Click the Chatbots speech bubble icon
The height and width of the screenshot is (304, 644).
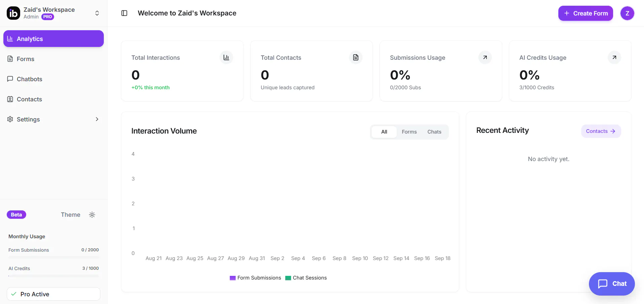(x=10, y=79)
